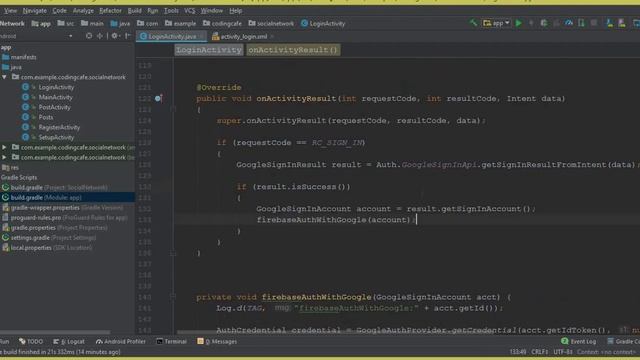This screenshot has width=640, height=360.
Task: Select gradle-wrapper.properties file
Action: (62, 207)
